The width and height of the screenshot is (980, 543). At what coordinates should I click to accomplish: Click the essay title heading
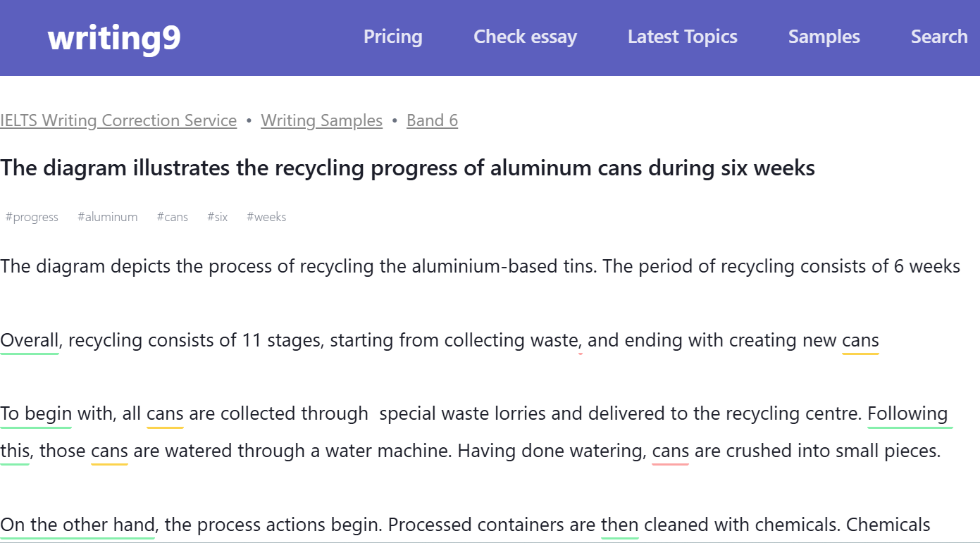click(x=407, y=168)
